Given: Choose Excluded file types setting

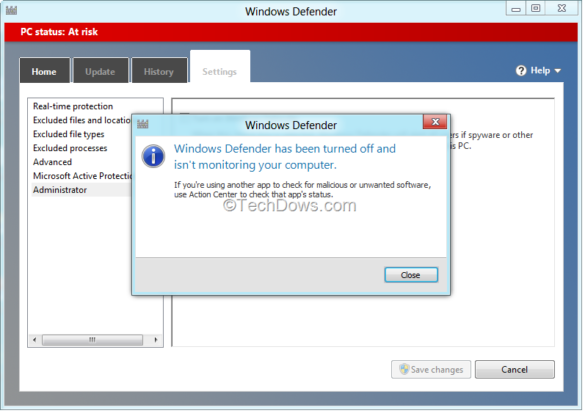Looking at the screenshot, I should (x=69, y=134).
